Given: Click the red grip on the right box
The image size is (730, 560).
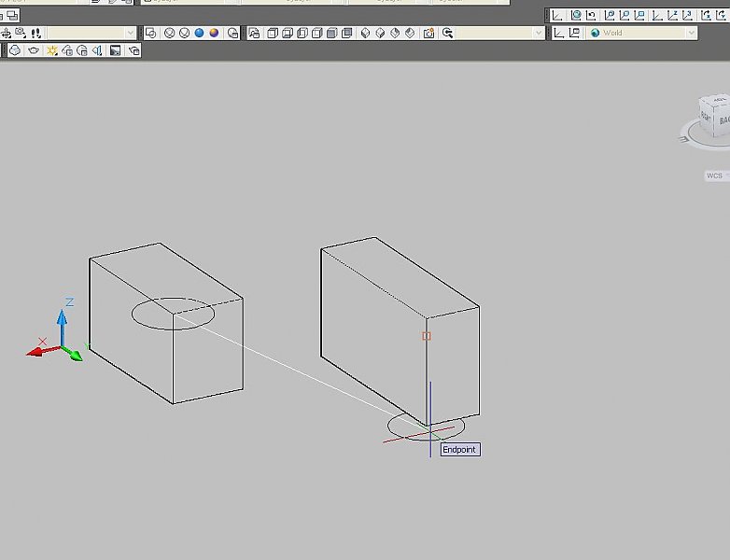Looking at the screenshot, I should [427, 336].
